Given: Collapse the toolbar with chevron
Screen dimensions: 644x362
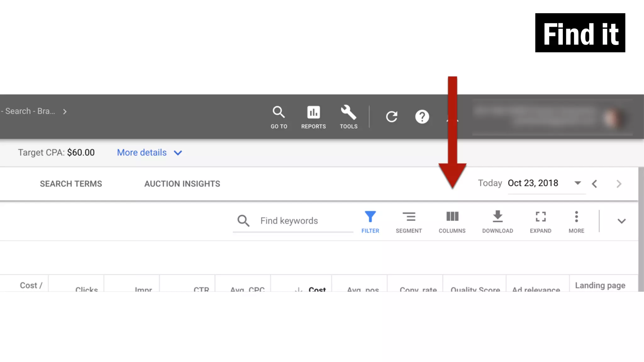Looking at the screenshot, I should pyautogui.click(x=621, y=221).
